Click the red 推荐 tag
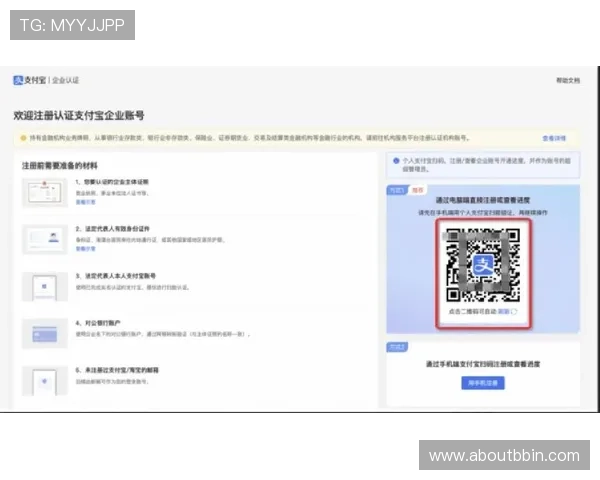This screenshot has height=480, width=600. tap(417, 190)
